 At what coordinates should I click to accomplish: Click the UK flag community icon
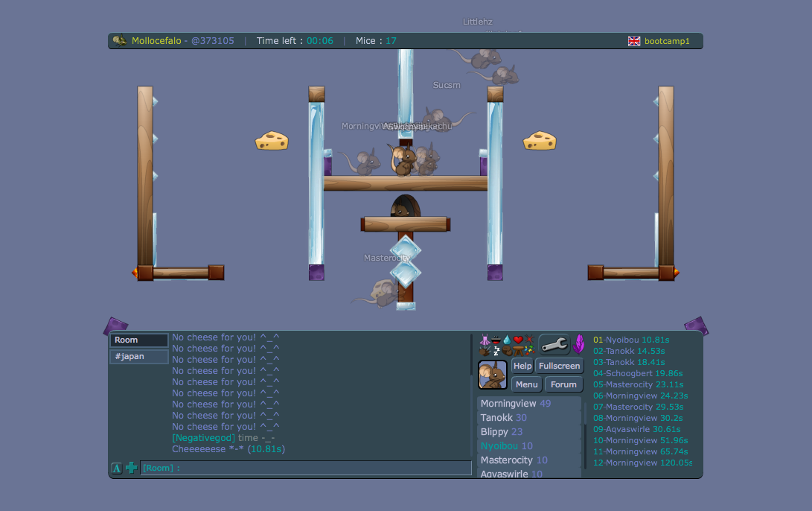pyautogui.click(x=634, y=41)
